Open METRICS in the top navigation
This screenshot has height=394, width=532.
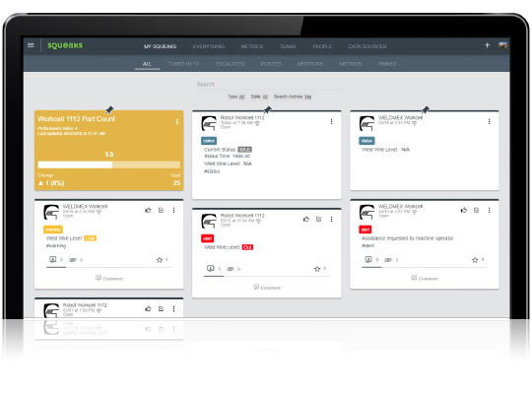(x=252, y=46)
